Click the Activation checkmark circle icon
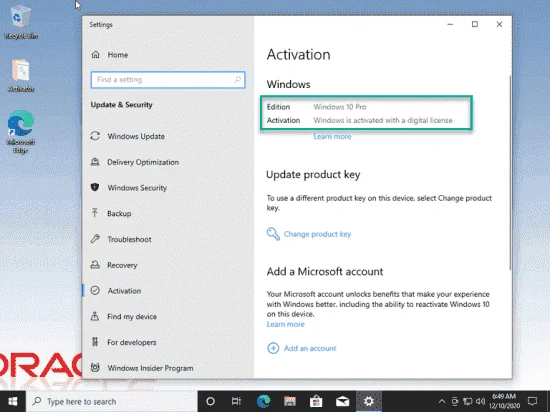 [x=95, y=290]
